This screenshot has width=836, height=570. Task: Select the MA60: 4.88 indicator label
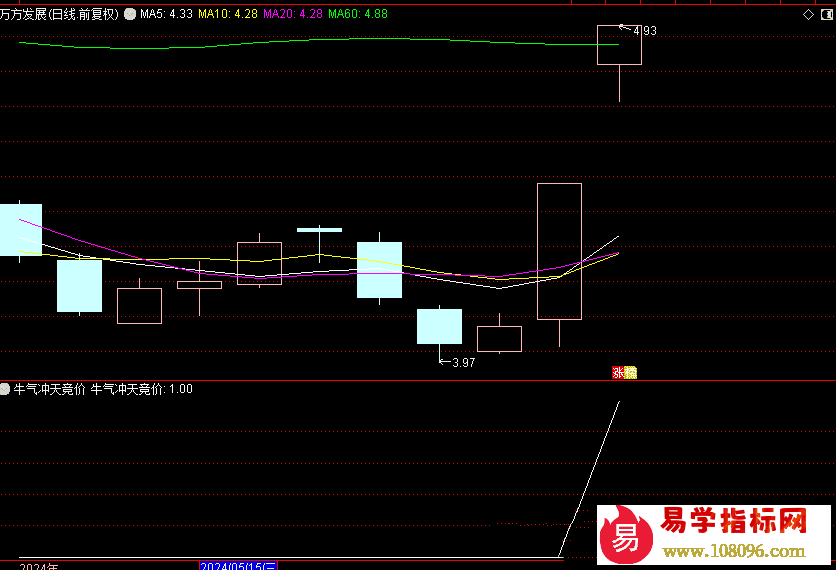click(358, 15)
